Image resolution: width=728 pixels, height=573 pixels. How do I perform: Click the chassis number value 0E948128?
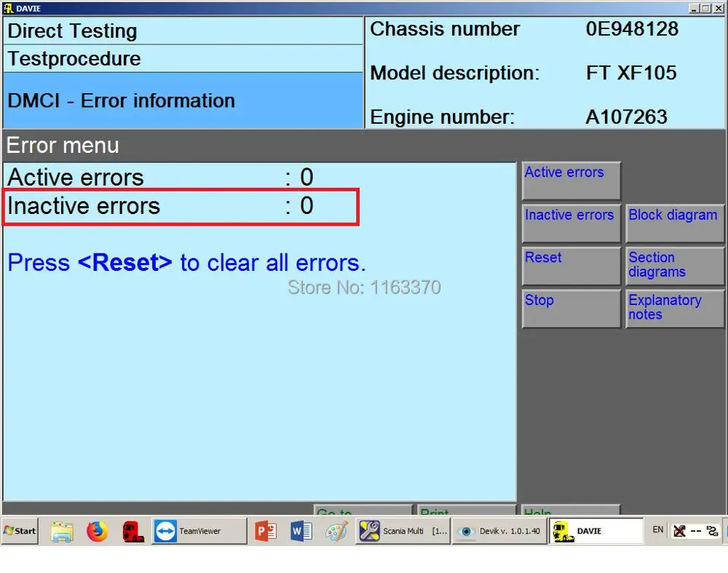pos(631,29)
